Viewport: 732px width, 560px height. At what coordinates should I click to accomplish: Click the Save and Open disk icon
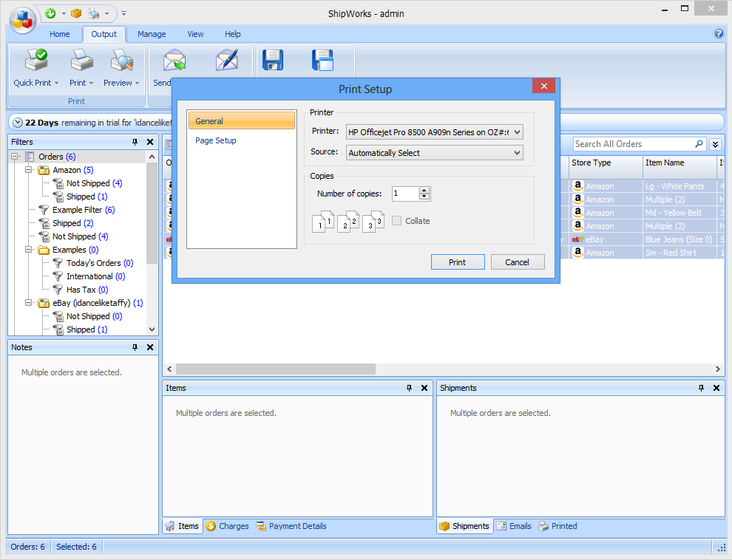[x=322, y=60]
